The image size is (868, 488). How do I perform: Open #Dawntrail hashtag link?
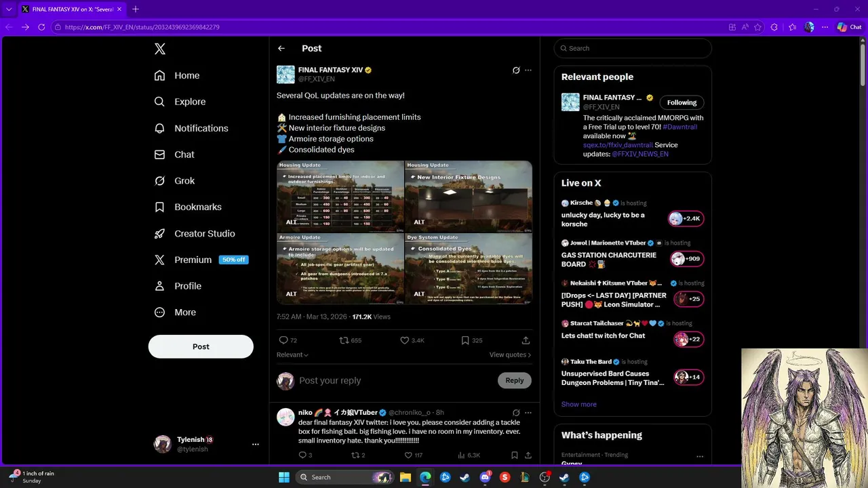(679, 127)
